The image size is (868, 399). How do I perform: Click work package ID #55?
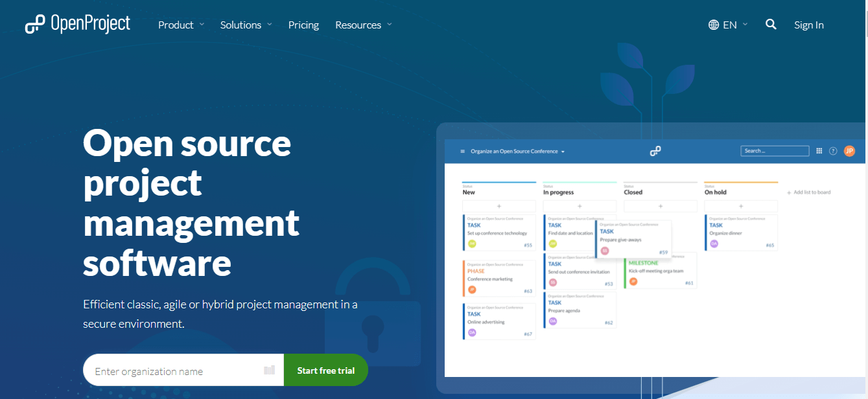[528, 245]
